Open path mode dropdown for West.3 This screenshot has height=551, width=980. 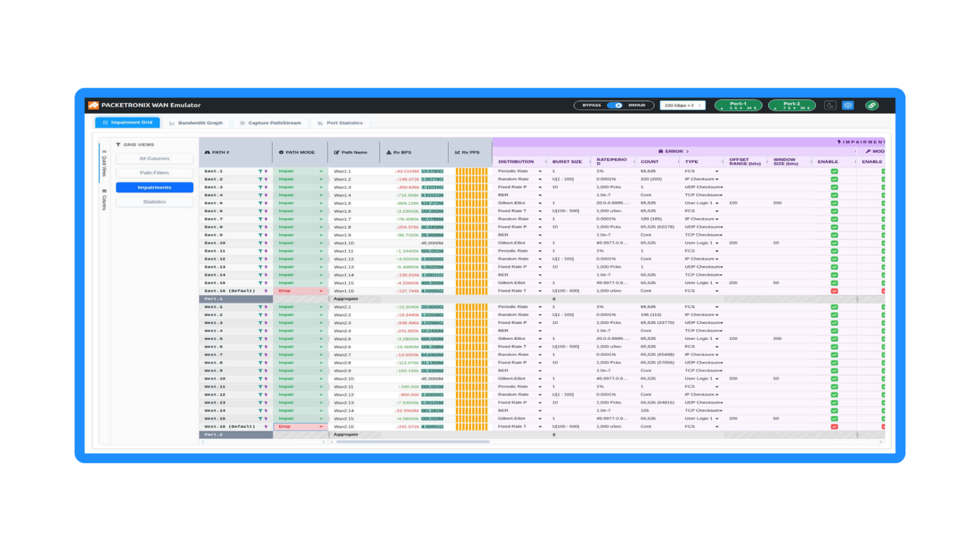point(321,323)
